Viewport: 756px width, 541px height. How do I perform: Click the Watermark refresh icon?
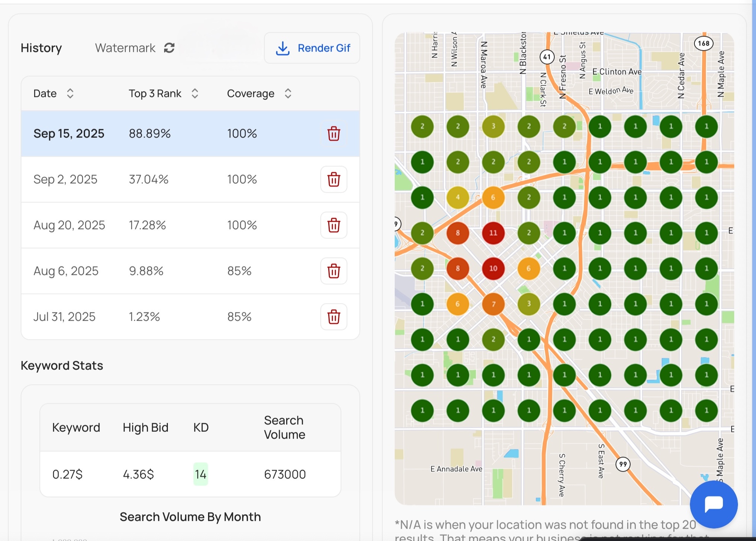coord(169,48)
